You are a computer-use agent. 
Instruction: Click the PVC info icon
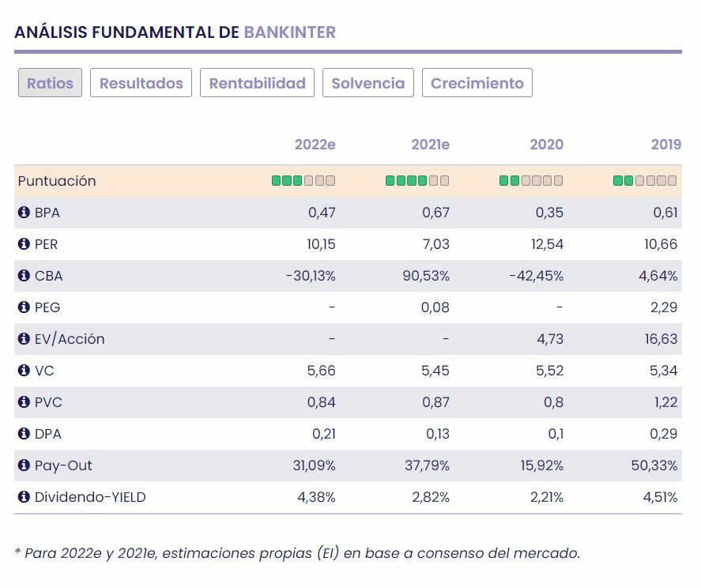(24, 402)
